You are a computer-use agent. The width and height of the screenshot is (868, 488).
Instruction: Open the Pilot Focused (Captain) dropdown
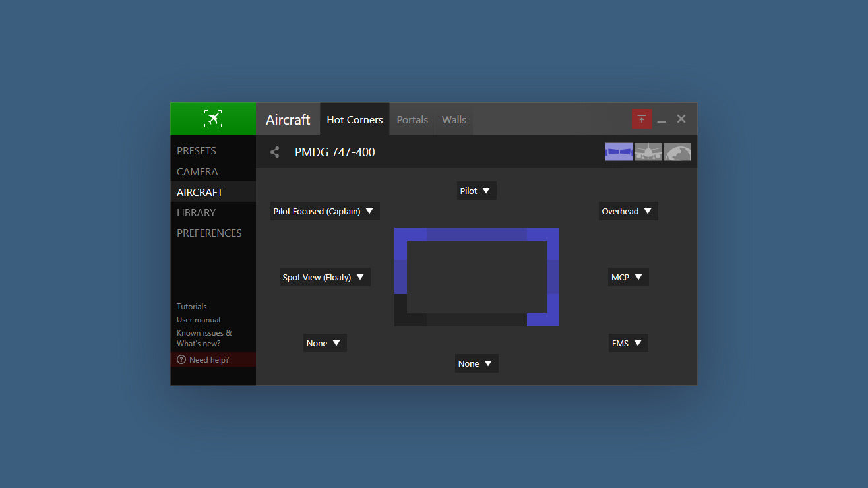325,211
